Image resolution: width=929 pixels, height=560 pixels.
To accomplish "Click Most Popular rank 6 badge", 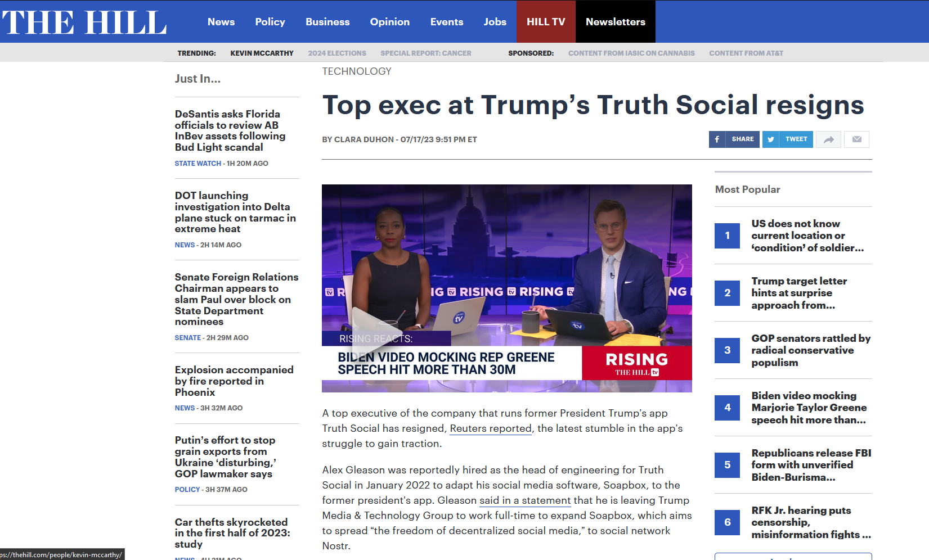I will (x=728, y=522).
